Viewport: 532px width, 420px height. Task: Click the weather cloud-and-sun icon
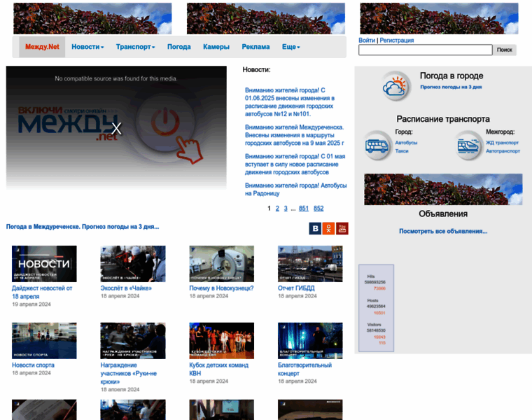[x=395, y=86]
